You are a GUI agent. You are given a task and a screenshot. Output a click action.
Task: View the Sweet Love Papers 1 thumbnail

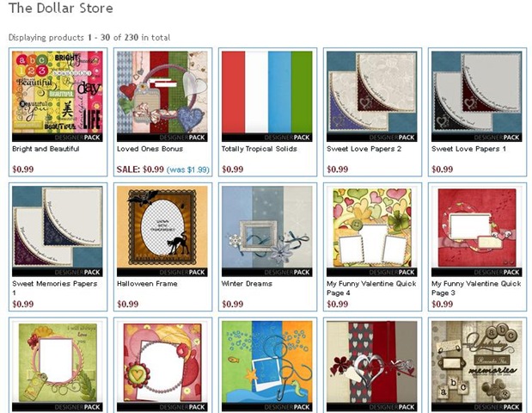tap(477, 96)
